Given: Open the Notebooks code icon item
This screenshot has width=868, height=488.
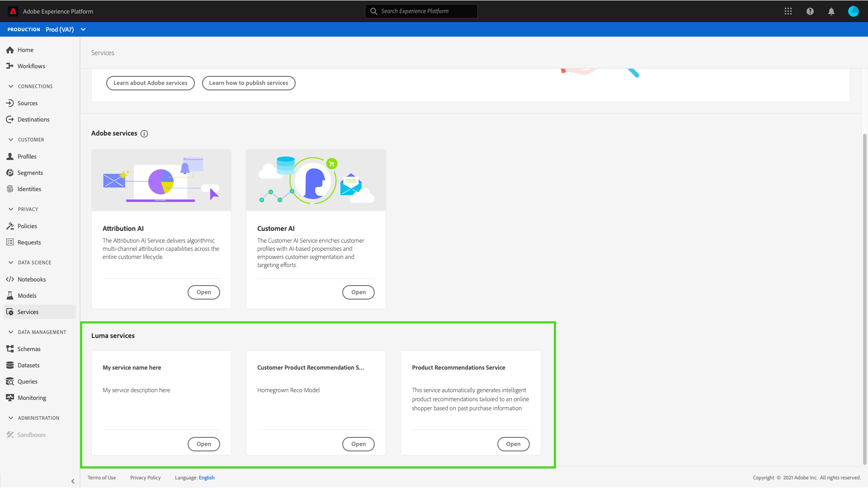Looking at the screenshot, I should click(10, 279).
